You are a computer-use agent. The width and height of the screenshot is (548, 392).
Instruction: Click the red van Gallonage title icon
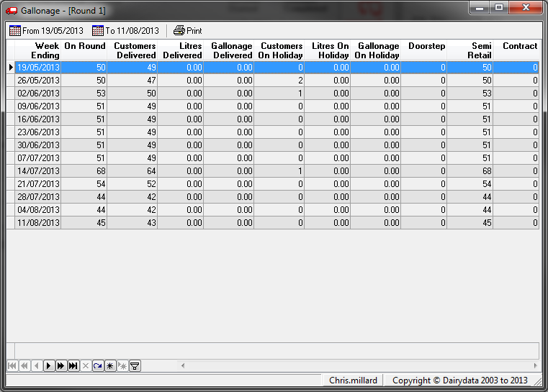pos(12,11)
